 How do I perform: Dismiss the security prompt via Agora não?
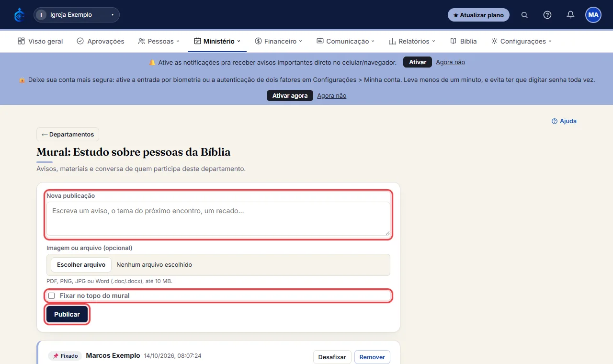pos(331,96)
